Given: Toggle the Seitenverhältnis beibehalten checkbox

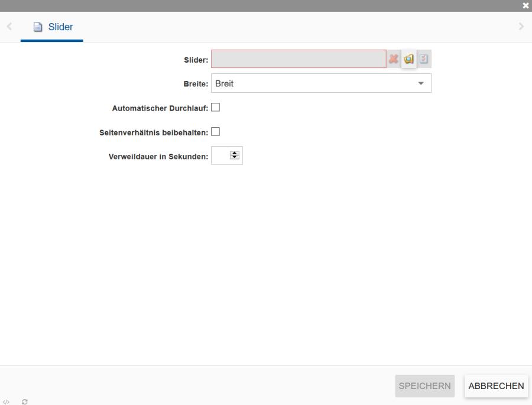Looking at the screenshot, I should [x=216, y=132].
